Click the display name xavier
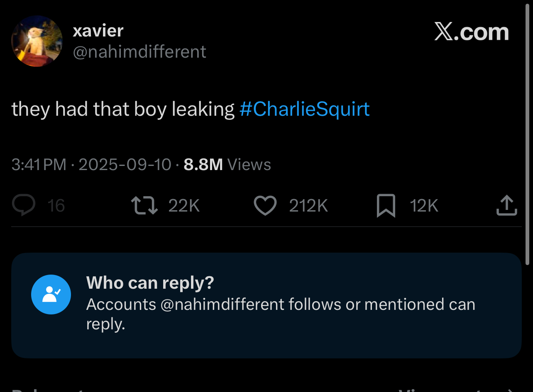This screenshot has height=392, width=533. click(98, 31)
